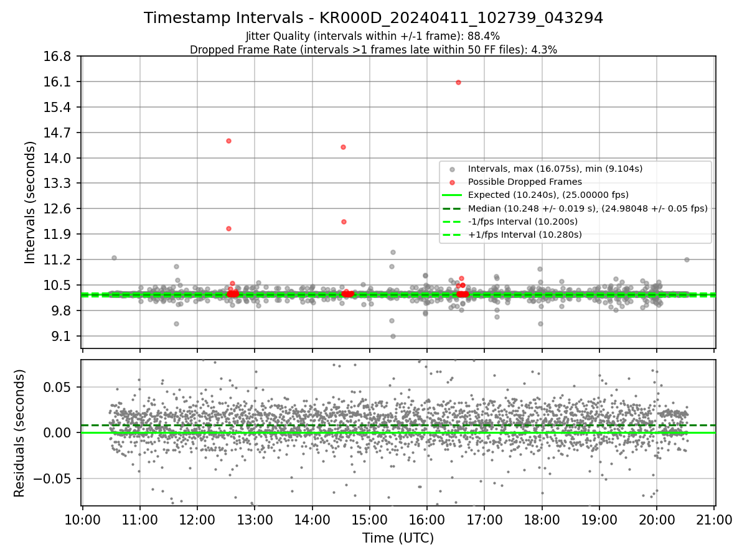Click the legend entry 'Intervals, max (16.075s), min (9.104s)'
747x560 pixels.
pos(555,169)
